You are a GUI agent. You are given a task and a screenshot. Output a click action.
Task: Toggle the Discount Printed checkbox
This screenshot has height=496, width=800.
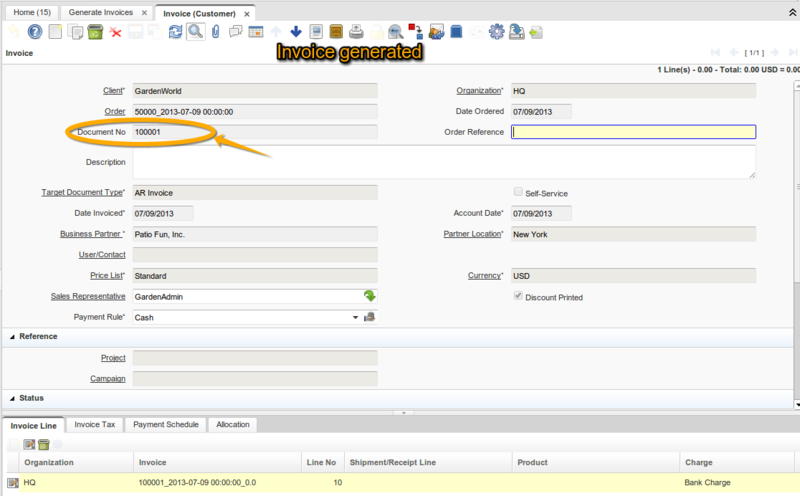[517, 297]
